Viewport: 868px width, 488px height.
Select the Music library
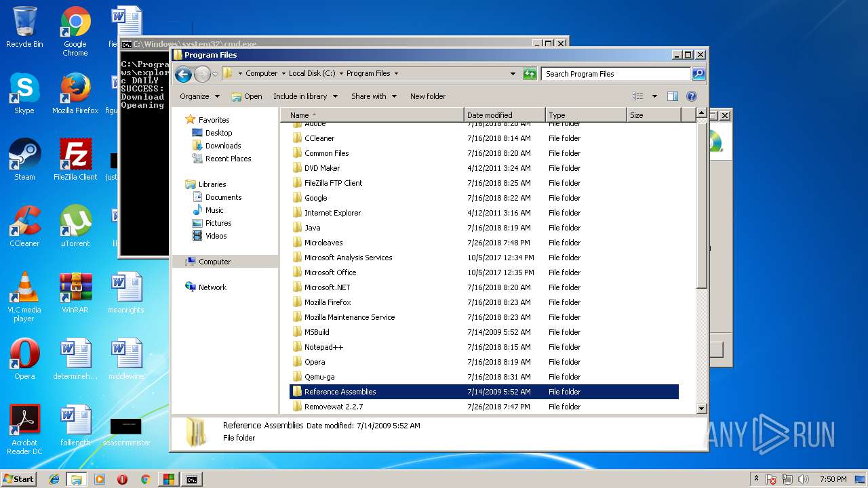(x=214, y=210)
